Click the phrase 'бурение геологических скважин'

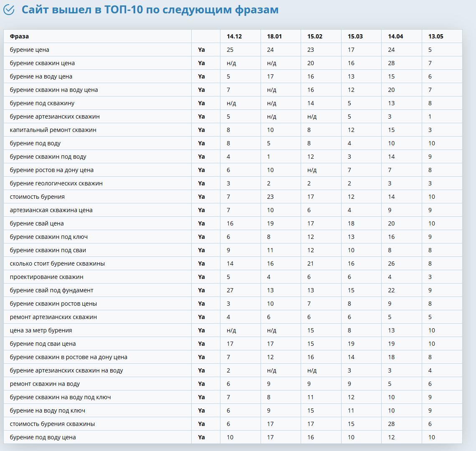pyautogui.click(x=56, y=183)
